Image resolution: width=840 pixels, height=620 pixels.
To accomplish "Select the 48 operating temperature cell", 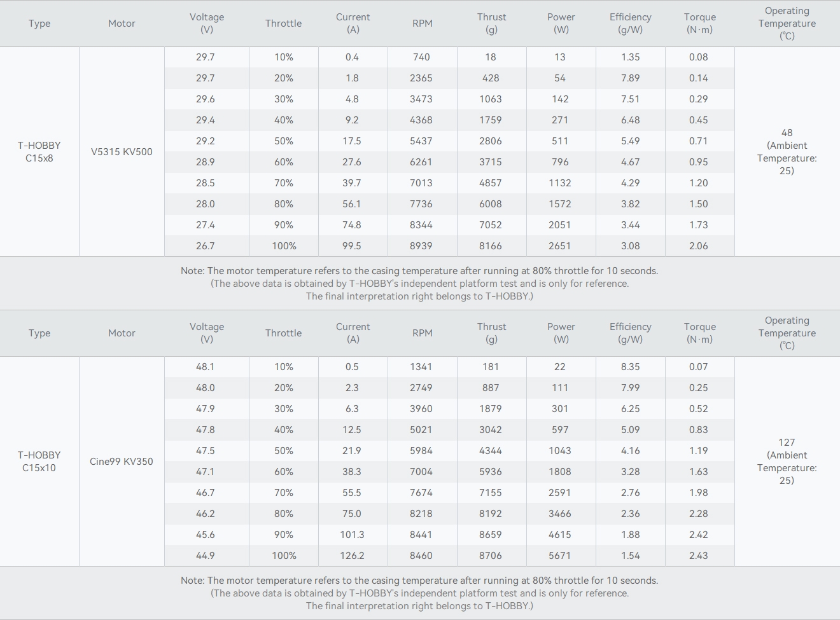I will [x=787, y=152].
